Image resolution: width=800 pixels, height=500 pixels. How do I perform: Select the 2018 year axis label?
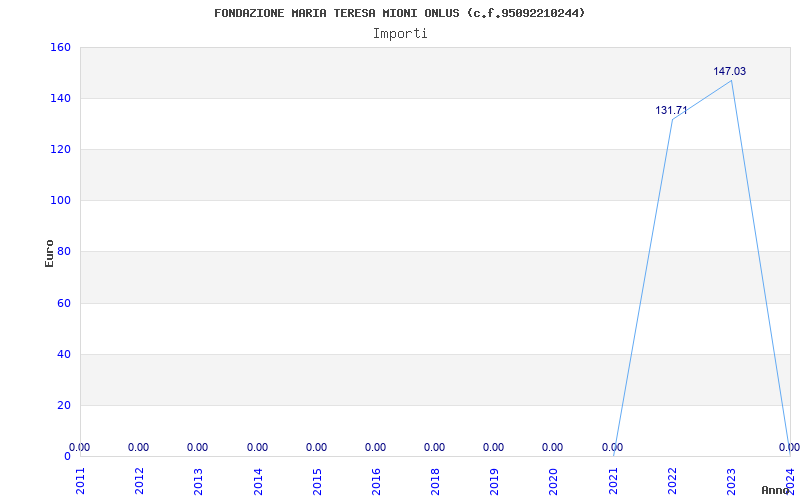point(435,481)
